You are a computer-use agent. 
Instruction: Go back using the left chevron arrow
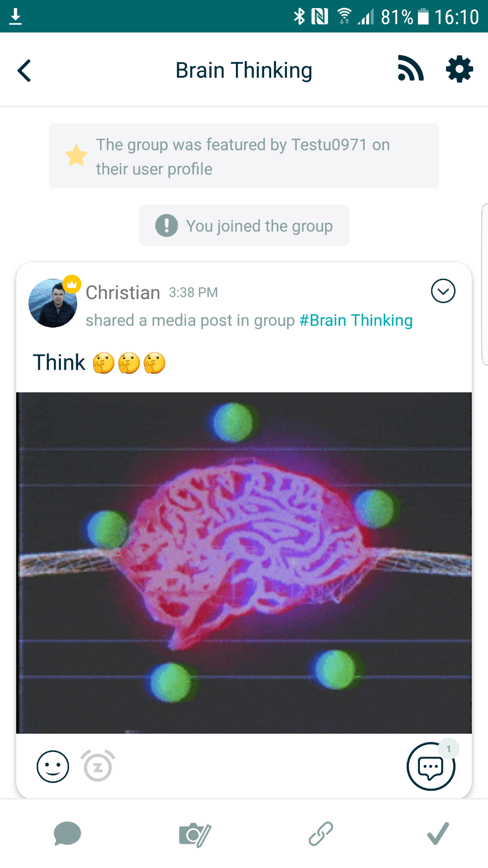point(24,71)
